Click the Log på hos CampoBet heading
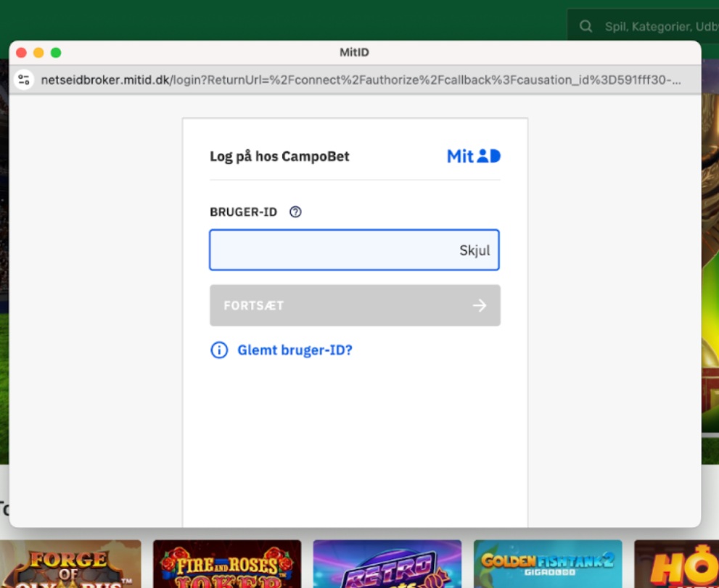 pyautogui.click(x=279, y=157)
